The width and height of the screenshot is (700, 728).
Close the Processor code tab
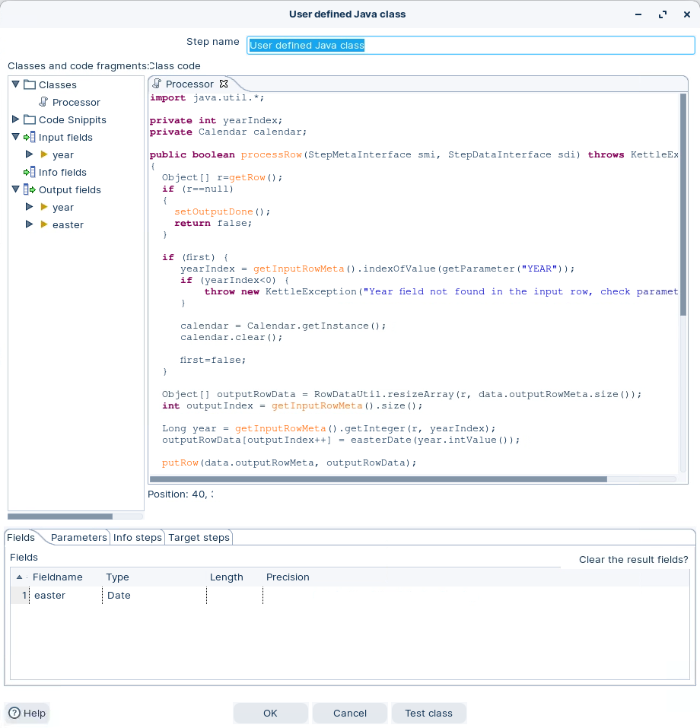(224, 84)
